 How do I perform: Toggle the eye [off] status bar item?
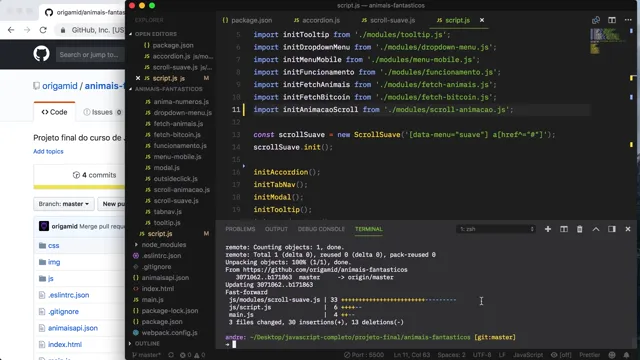tap(561, 355)
